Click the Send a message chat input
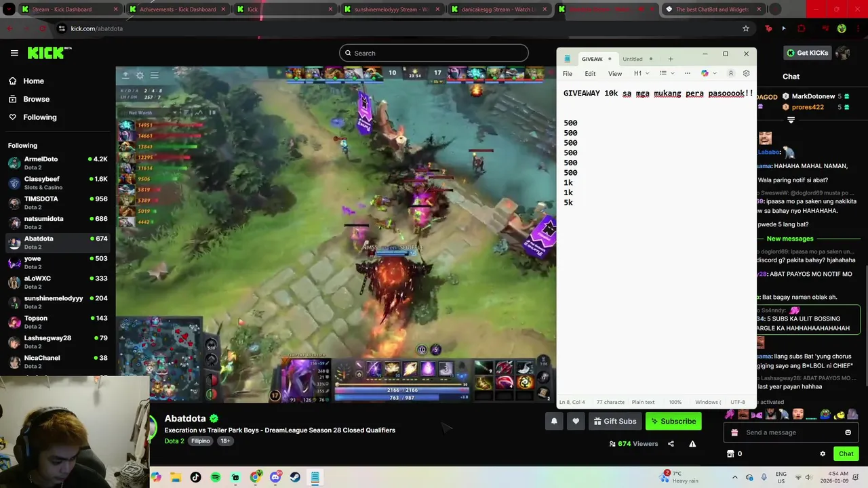The height and width of the screenshot is (488, 868). [792, 432]
